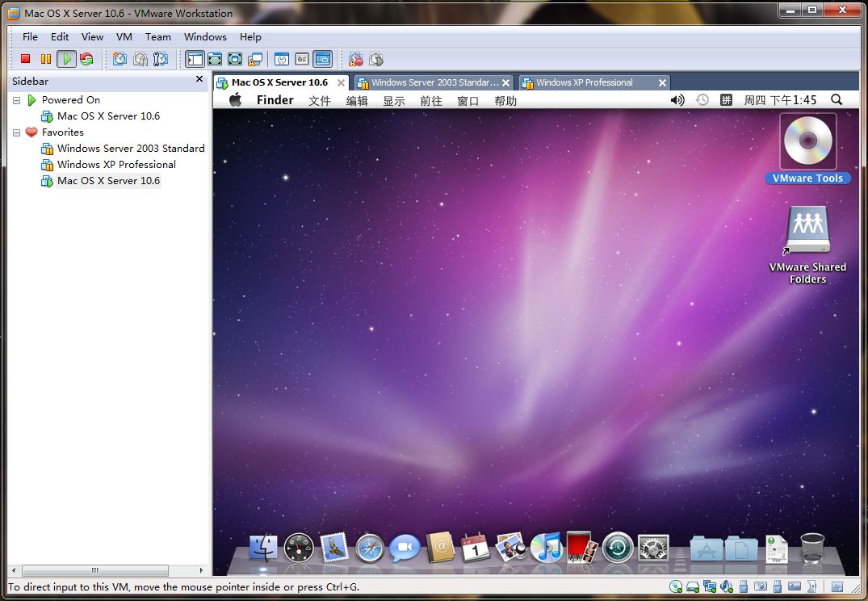Open the File menu in VMware
The image size is (868, 601).
click(30, 37)
